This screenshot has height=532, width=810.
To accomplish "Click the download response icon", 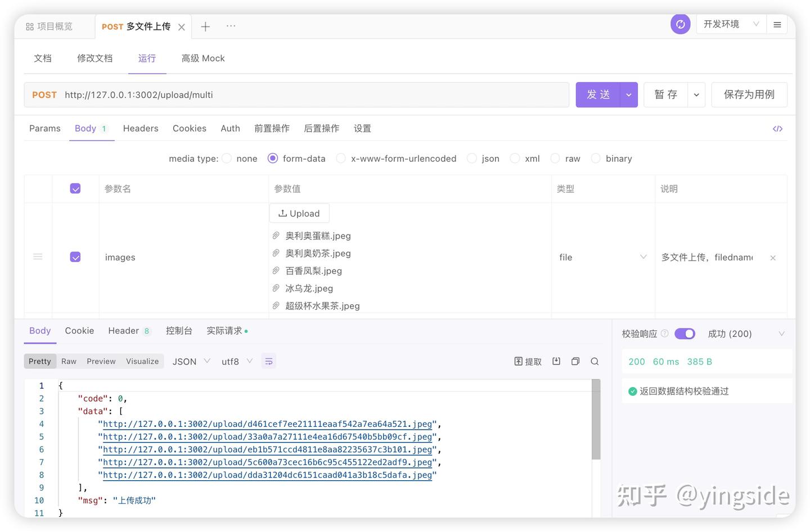I will click(x=556, y=361).
